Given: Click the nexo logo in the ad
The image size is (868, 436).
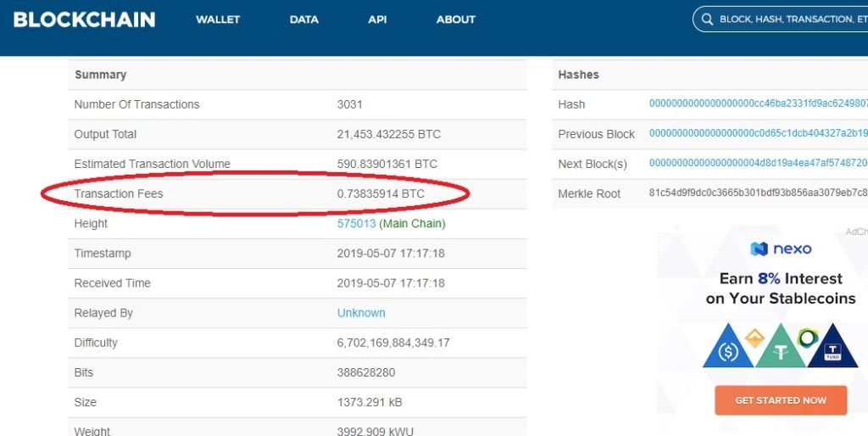Looking at the screenshot, I should (781, 249).
